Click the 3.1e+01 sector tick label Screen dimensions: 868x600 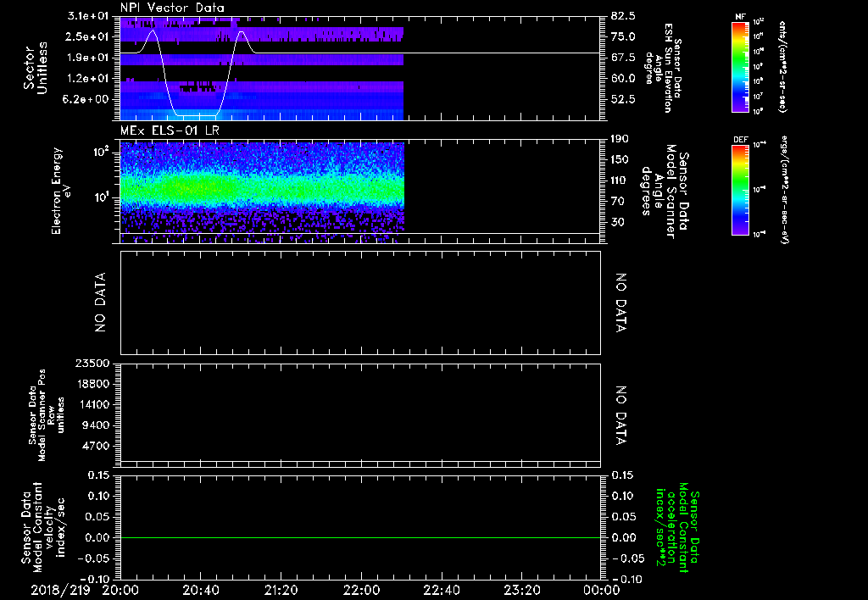[x=88, y=15]
